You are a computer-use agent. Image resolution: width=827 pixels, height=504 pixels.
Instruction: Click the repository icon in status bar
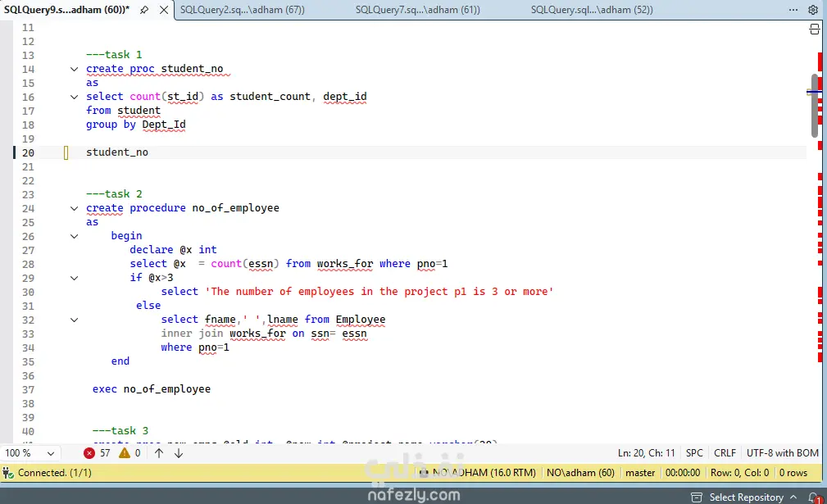696,497
